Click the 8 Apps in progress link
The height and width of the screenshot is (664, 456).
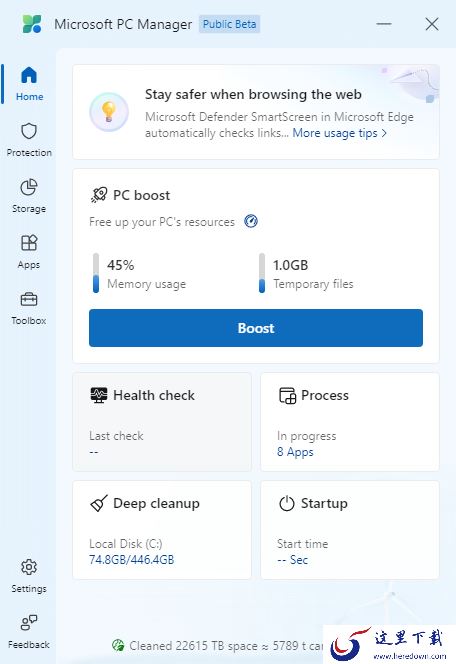pos(295,452)
